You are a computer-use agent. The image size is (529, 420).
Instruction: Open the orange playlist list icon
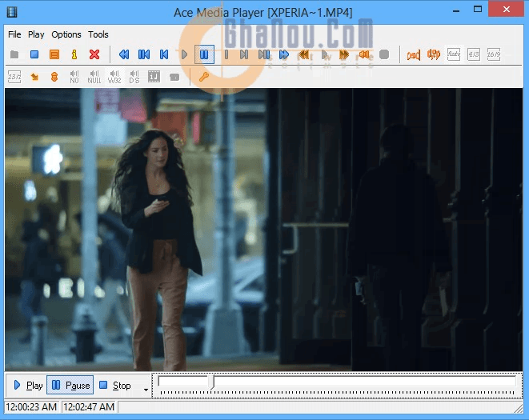54,54
